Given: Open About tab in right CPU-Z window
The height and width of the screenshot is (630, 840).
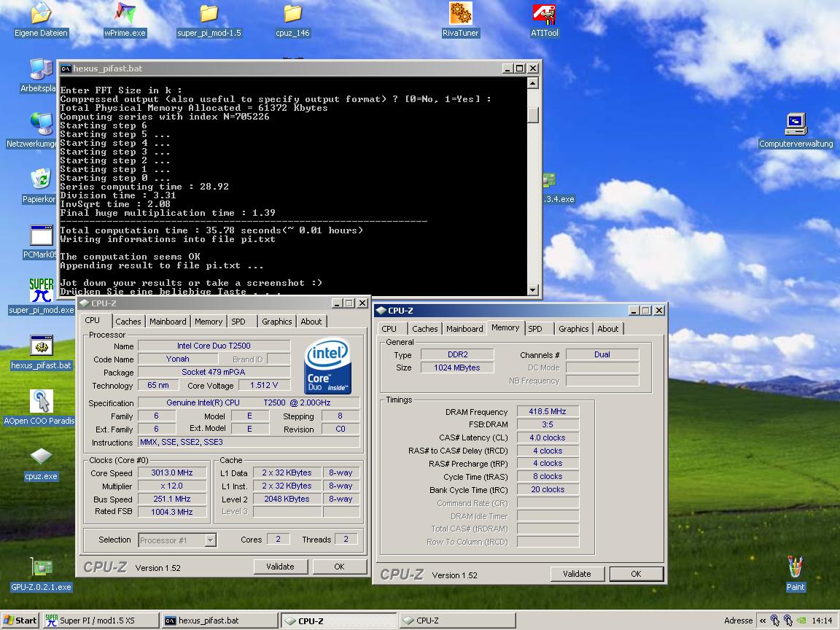Looking at the screenshot, I should pos(608,329).
